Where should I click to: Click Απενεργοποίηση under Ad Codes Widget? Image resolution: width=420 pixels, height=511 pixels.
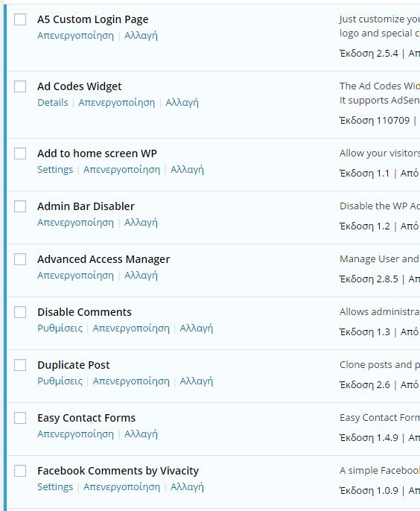(x=117, y=103)
